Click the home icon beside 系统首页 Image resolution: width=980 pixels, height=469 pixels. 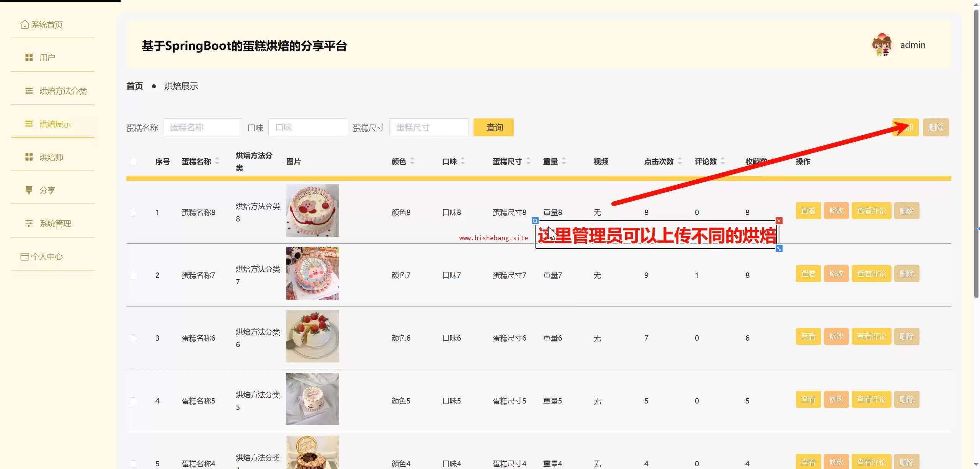[x=24, y=25]
